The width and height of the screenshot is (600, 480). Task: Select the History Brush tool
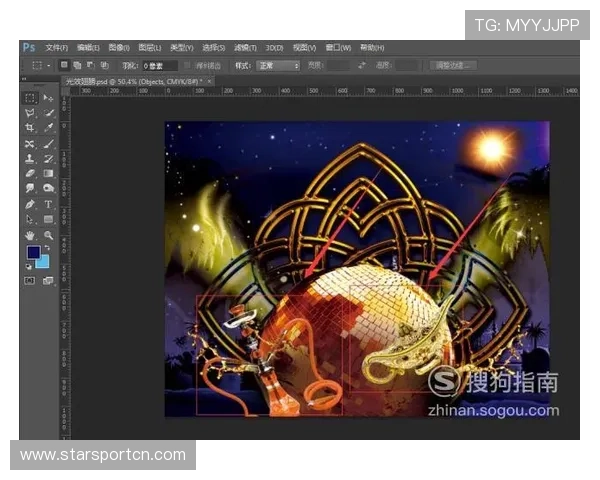point(48,158)
